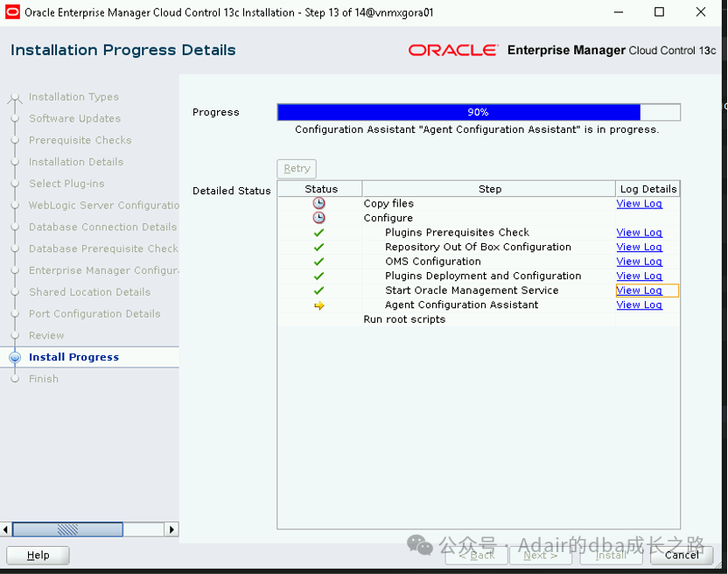Click the Oracle red icon in title bar
Viewport: 728px width, 574px height.
(12, 12)
